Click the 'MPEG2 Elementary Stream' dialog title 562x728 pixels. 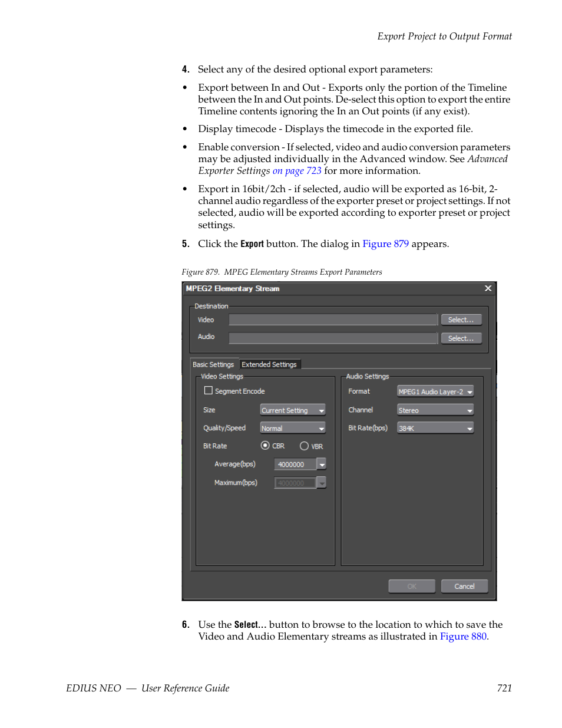pyautogui.click(x=233, y=288)
